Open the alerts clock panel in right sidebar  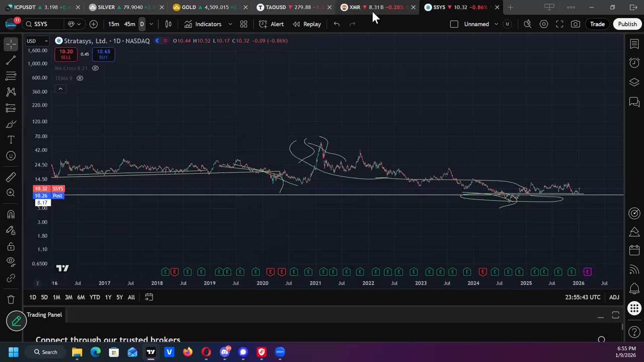634,63
